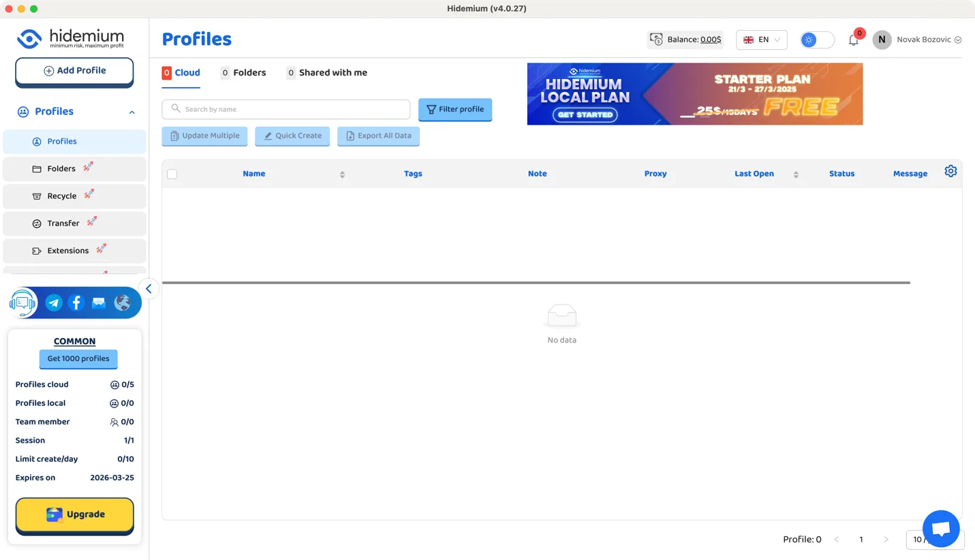Open the Novak Bozovic account menu

coord(929,40)
